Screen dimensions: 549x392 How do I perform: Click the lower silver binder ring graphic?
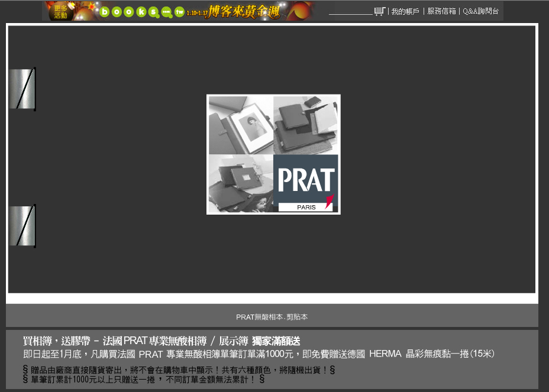22,226
